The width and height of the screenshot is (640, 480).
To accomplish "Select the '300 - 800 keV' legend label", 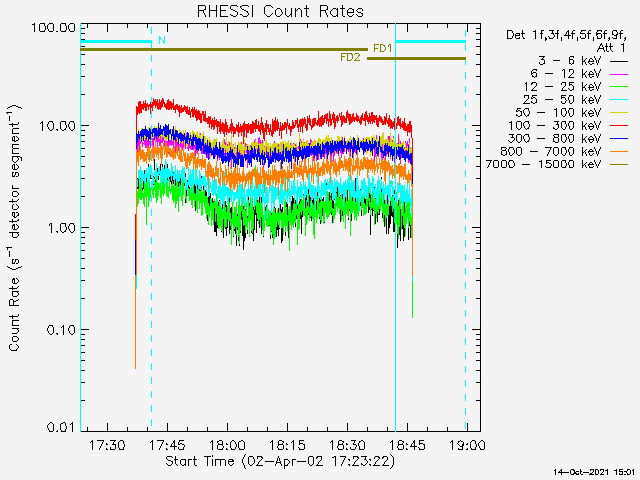I will pyautogui.click(x=555, y=138).
